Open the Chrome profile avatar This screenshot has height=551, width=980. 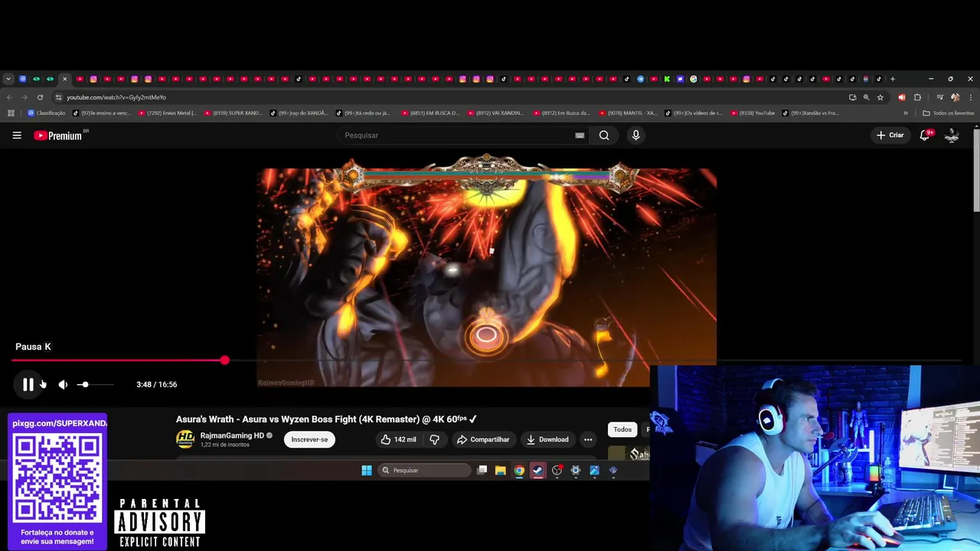(955, 97)
